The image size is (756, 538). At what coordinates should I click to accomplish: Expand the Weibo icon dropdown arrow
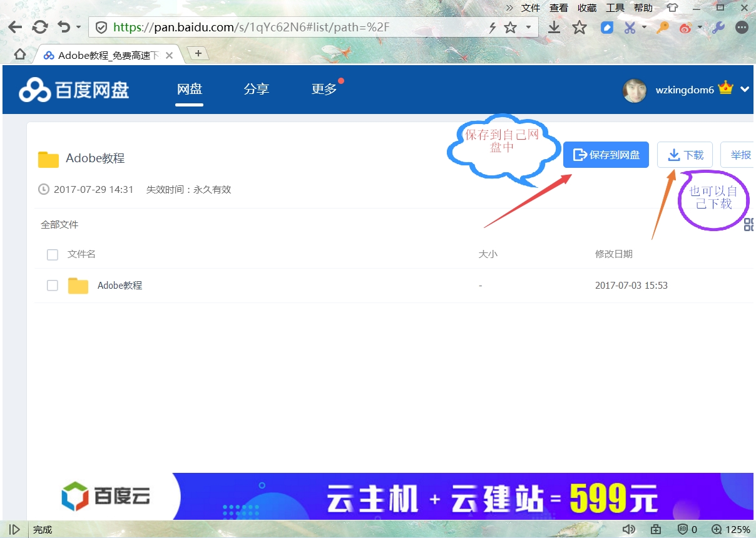click(x=699, y=28)
